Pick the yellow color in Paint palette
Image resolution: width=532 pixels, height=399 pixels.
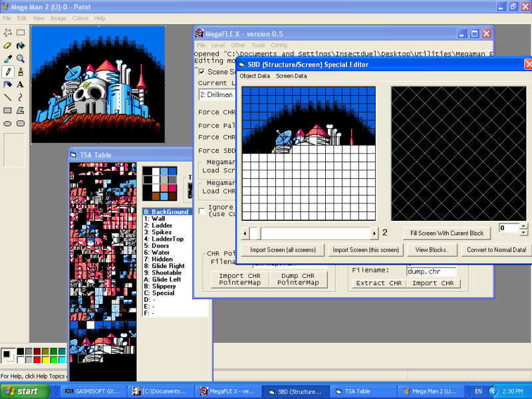click(45, 360)
